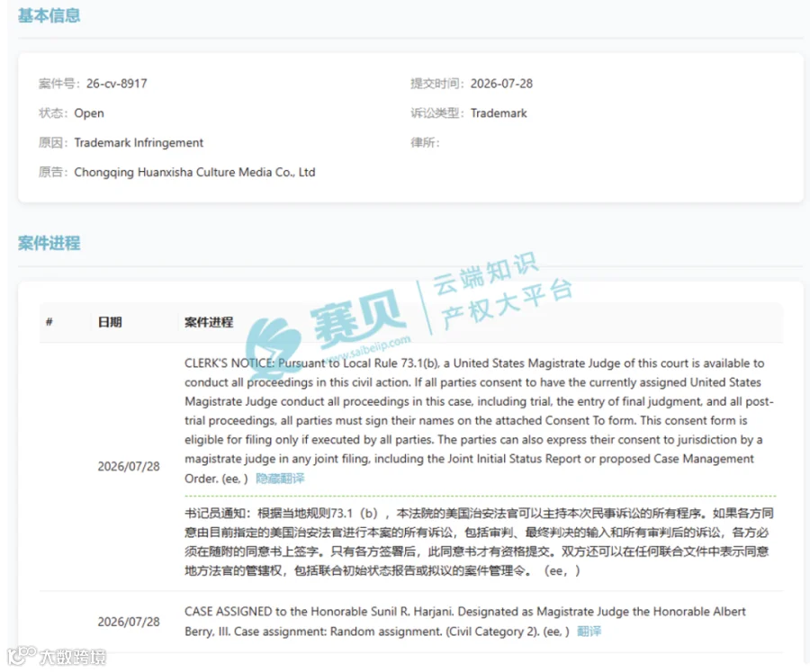Select submission date 2026-07-28

coord(501,84)
